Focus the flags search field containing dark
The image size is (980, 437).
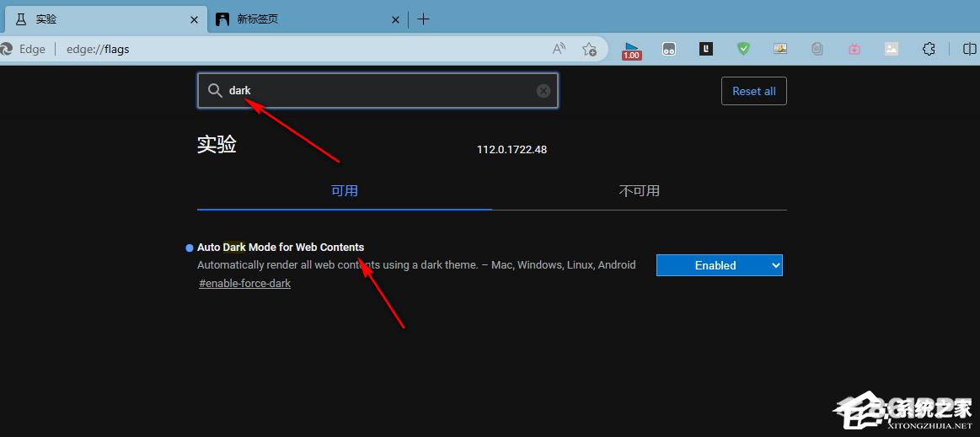tap(378, 91)
